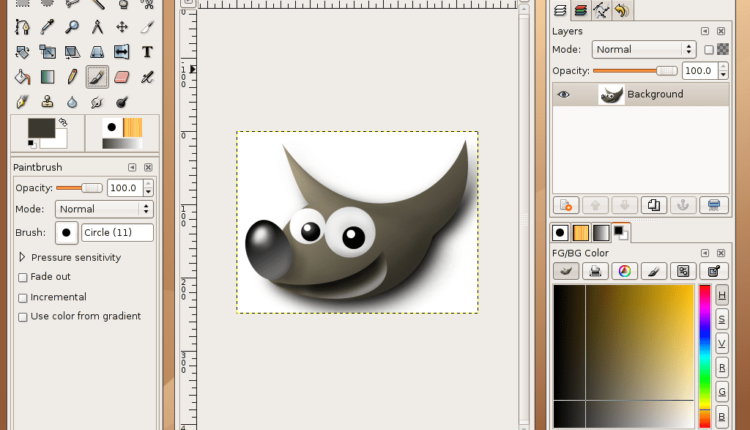Enable Fade out checkbox
Screen dimensions: 750x430
click(22, 277)
